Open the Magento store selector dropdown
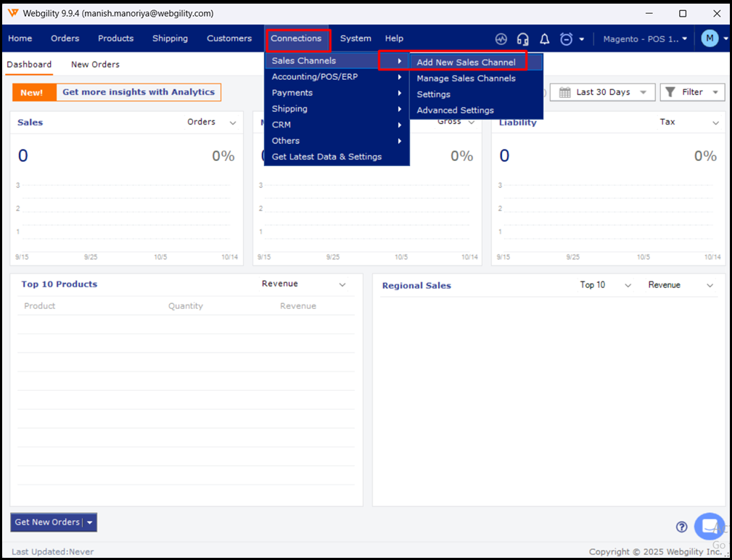The width and height of the screenshot is (732, 560). tap(645, 39)
